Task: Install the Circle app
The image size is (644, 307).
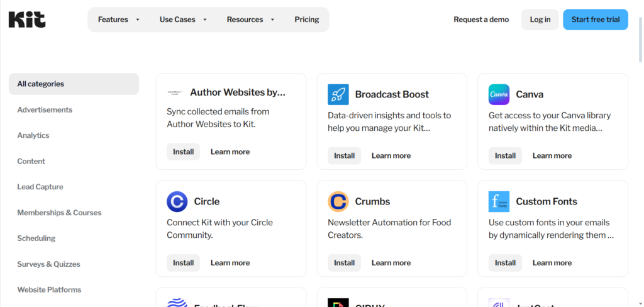Action: point(183,262)
